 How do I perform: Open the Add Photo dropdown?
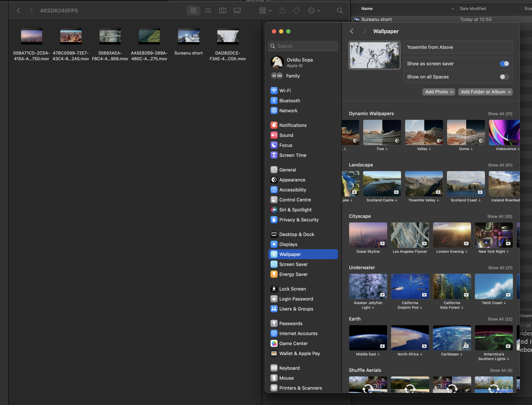(x=439, y=92)
